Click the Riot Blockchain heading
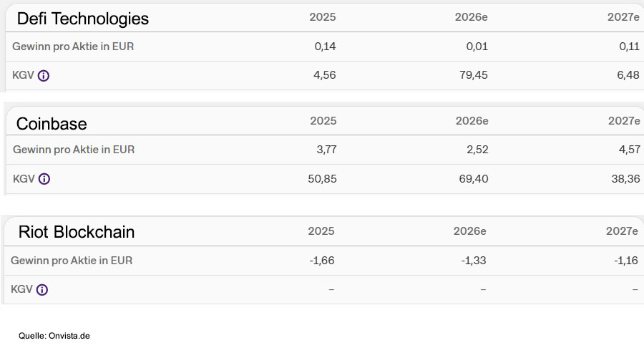This screenshot has width=644, height=358. point(76,232)
